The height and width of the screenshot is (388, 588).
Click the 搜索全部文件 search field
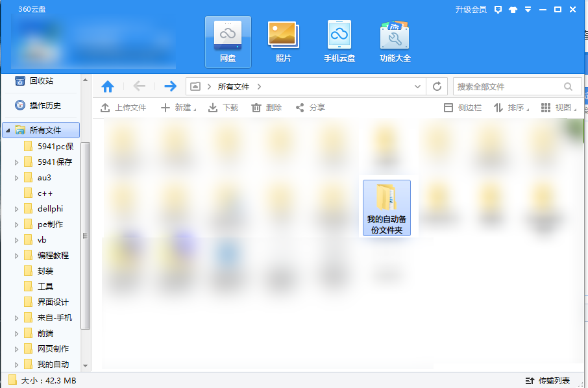[506, 86]
